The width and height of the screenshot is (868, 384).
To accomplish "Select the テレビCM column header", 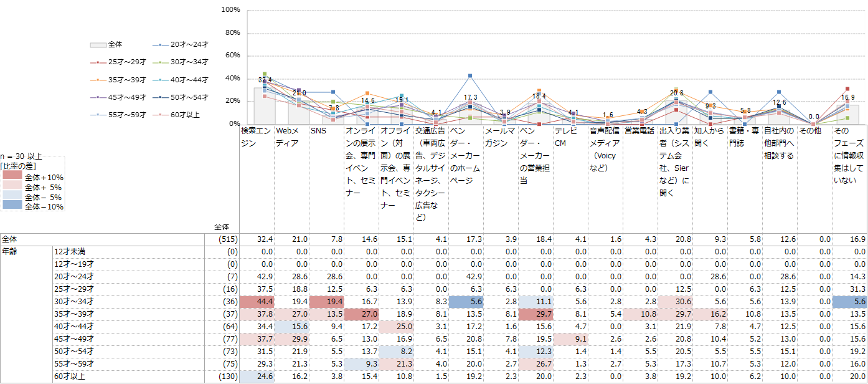I will coord(564,137).
